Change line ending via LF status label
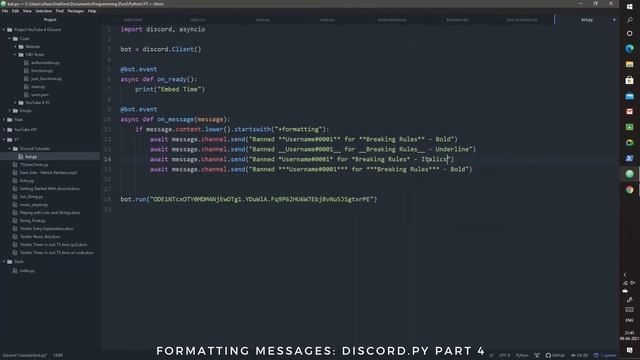Image resolution: width=640 pixels, height=360 pixels. pyautogui.click(x=491, y=356)
